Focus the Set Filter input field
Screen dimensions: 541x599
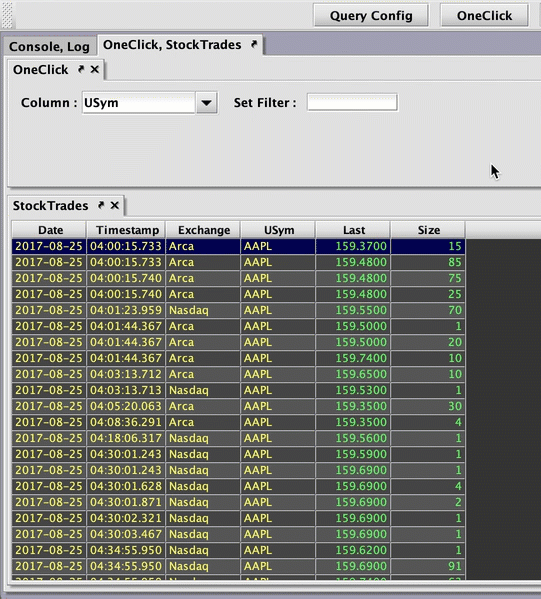coord(352,103)
